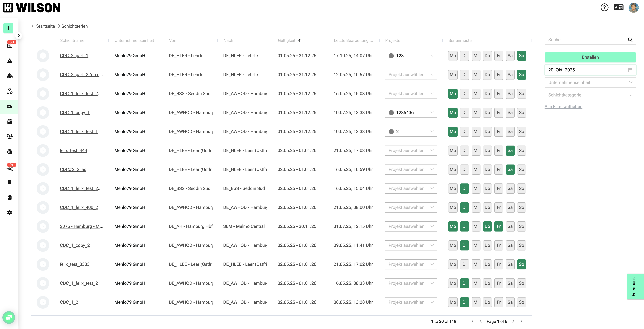The height and width of the screenshot is (329, 644).
Task: Open the warning triangle sidebar icon
Action: point(9,61)
